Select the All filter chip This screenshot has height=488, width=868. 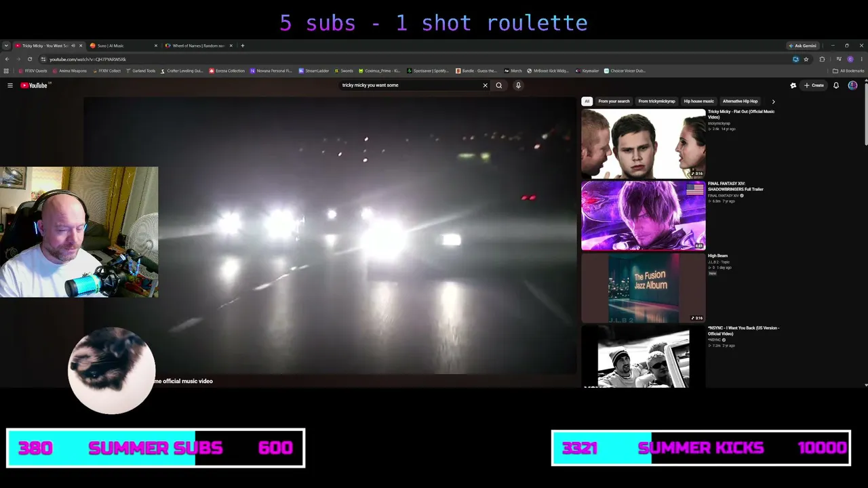587,101
